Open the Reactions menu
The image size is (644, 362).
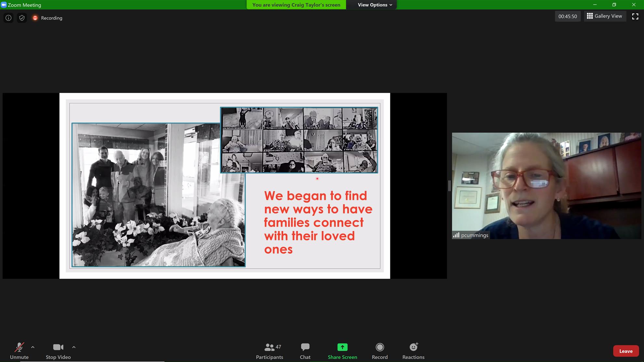(413, 351)
